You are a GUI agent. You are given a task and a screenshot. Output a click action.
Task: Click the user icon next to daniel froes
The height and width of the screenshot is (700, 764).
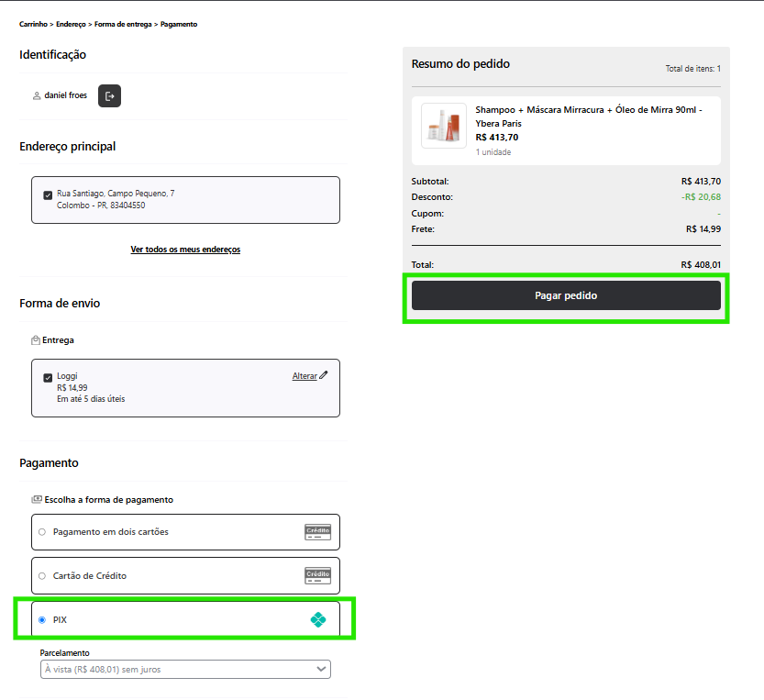[37, 95]
